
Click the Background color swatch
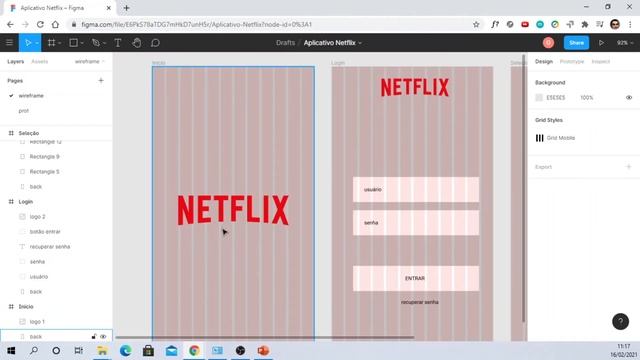click(539, 98)
